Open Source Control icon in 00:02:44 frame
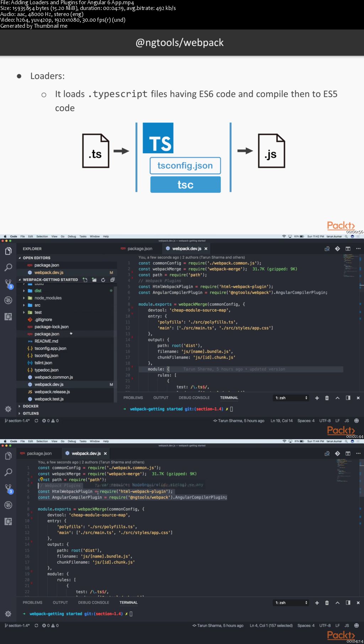 click(x=8, y=284)
